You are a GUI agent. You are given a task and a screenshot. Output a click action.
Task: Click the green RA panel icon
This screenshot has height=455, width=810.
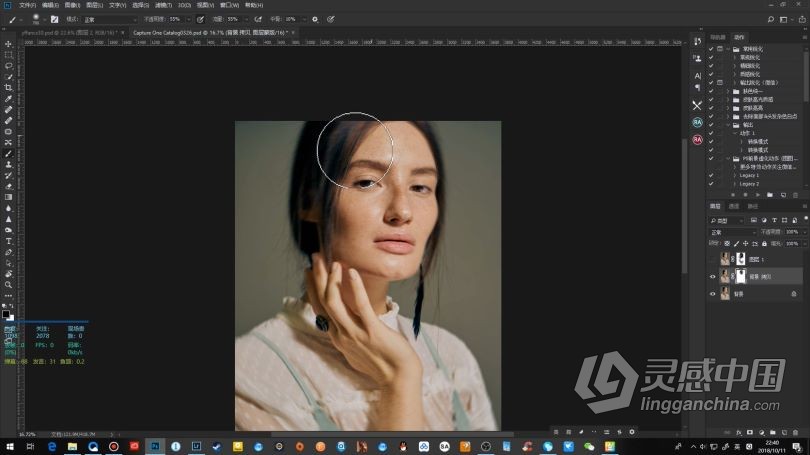coord(697,122)
